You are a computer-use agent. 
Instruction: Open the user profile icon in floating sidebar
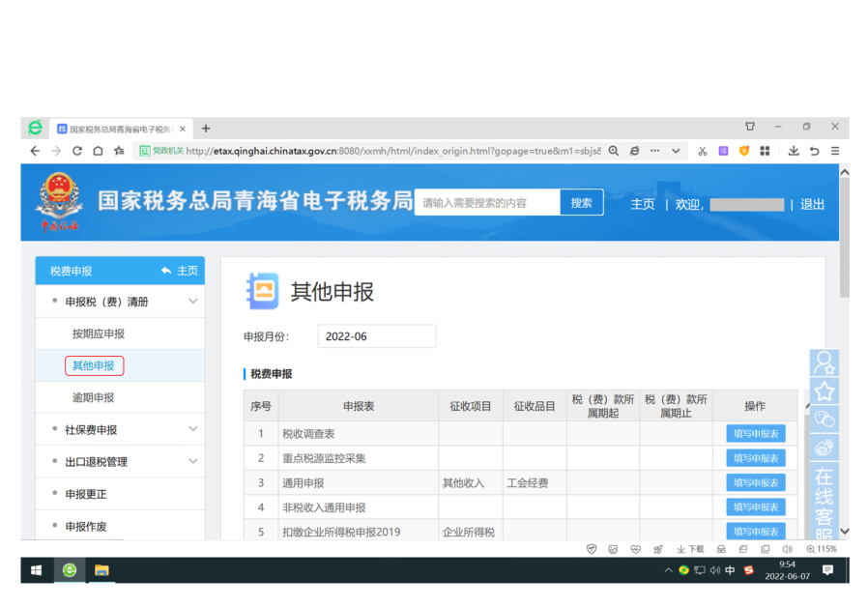point(824,363)
